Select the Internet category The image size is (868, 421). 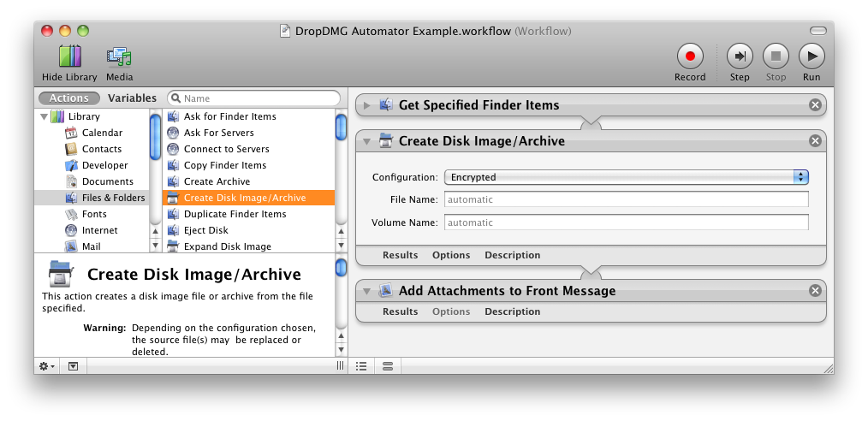click(x=99, y=230)
